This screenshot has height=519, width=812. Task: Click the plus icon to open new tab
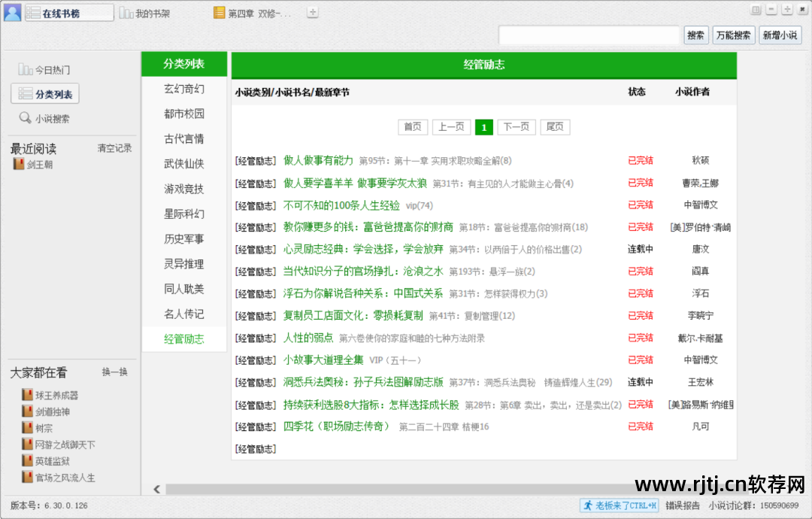coord(311,11)
